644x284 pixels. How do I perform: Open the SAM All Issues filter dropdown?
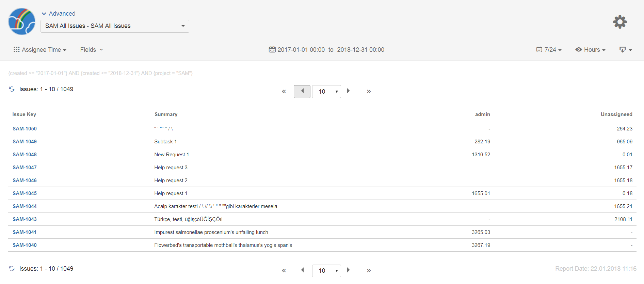[115, 26]
